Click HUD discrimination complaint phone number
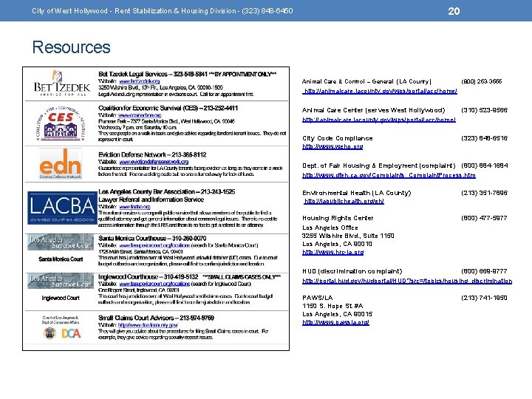 point(484,271)
